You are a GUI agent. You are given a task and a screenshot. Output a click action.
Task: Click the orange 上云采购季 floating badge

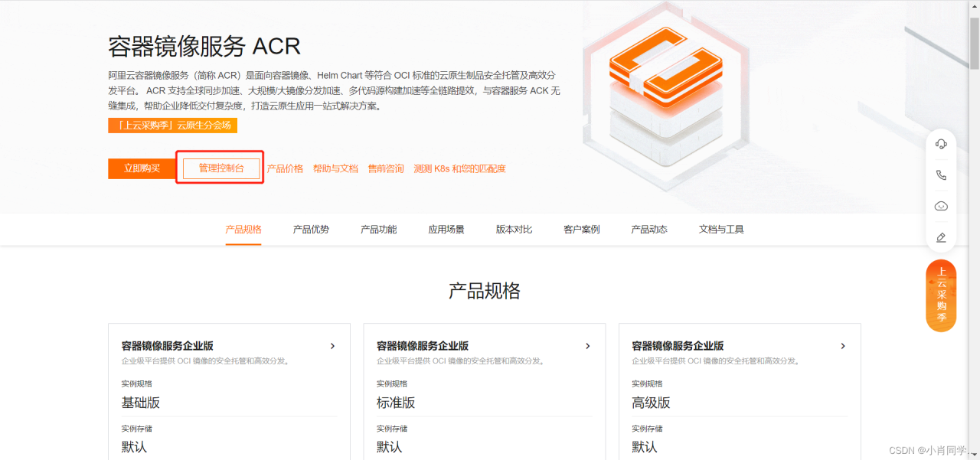tap(940, 295)
